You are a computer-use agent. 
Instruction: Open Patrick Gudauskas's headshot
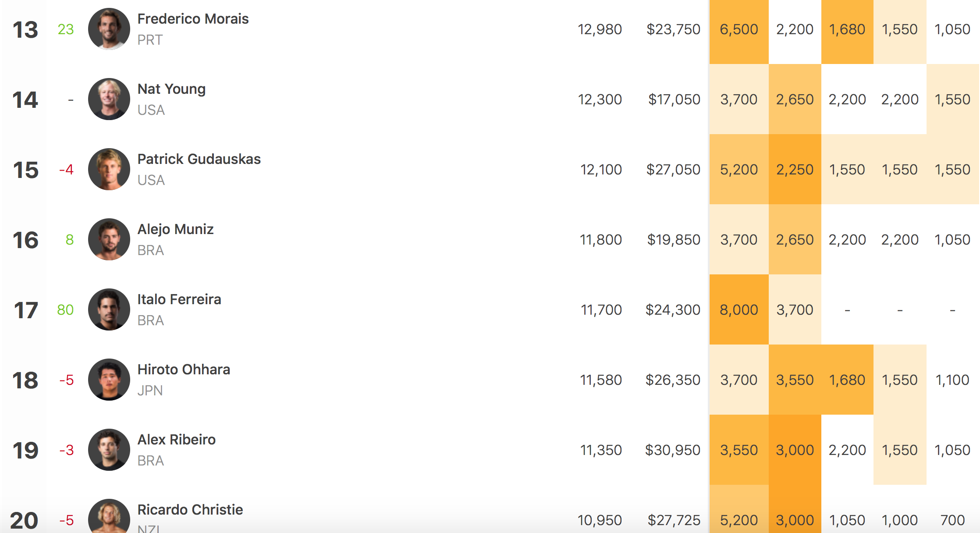[109, 169]
